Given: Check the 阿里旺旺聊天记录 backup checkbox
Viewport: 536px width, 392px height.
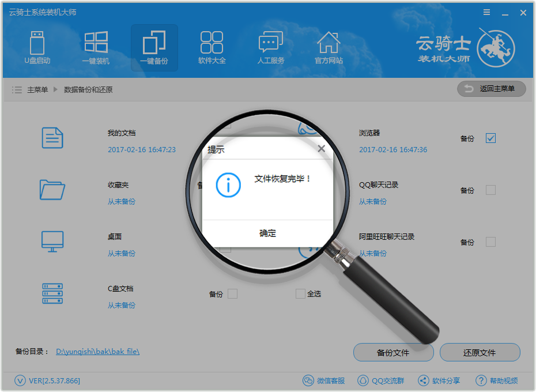Looking at the screenshot, I should pos(490,242).
